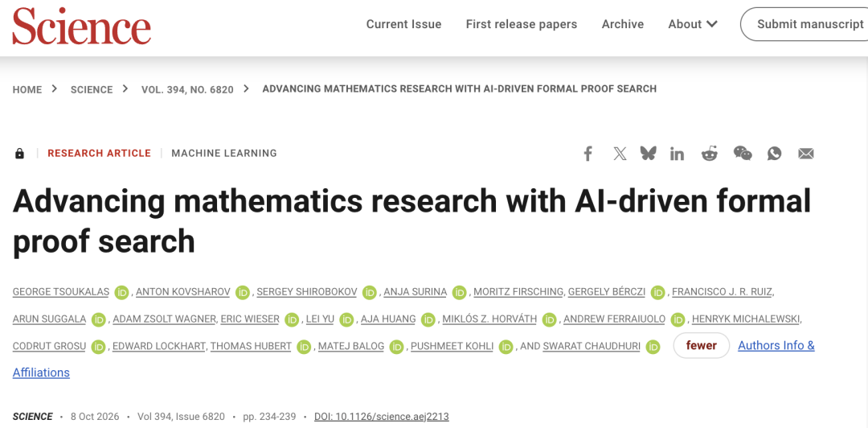868x428 pixels.
Task: Click the MACHINE LEARNING category label
Action: pos(224,153)
